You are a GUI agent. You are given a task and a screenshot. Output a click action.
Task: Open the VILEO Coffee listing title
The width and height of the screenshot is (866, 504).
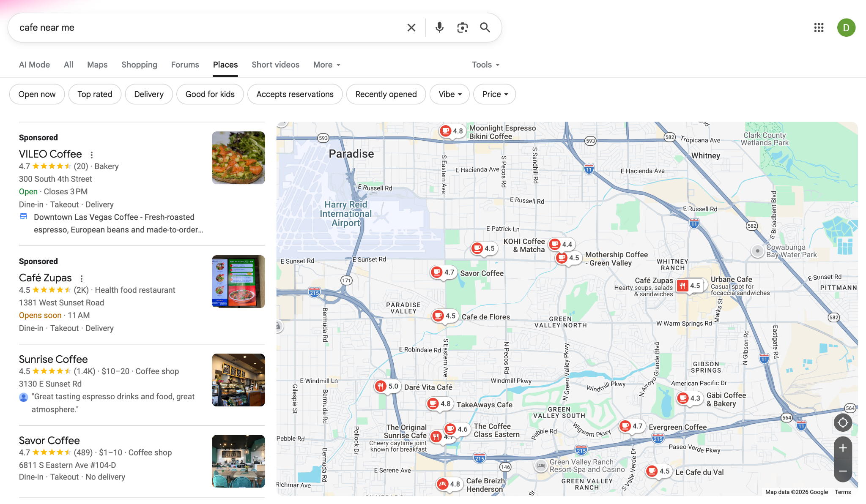(50, 154)
